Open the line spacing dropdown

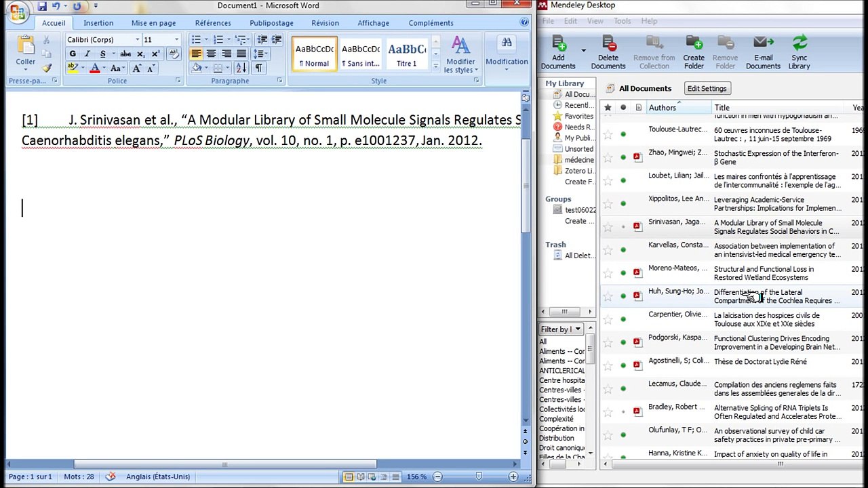pyautogui.click(x=259, y=54)
